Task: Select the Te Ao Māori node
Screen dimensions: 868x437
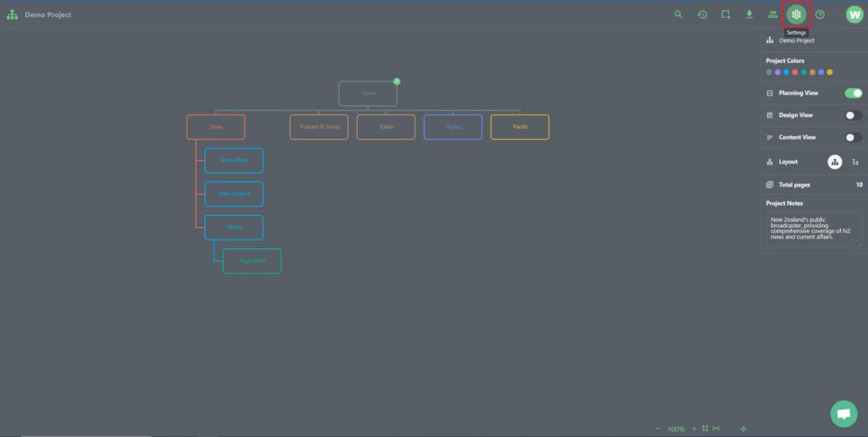Action: 234,160
